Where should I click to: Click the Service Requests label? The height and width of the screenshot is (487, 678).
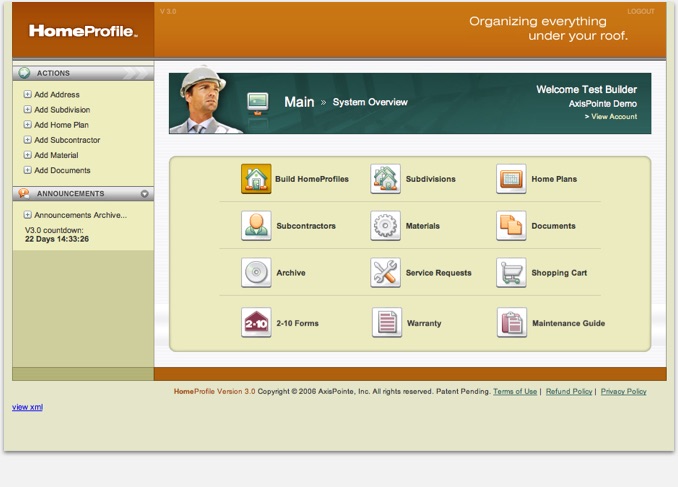[438, 273]
